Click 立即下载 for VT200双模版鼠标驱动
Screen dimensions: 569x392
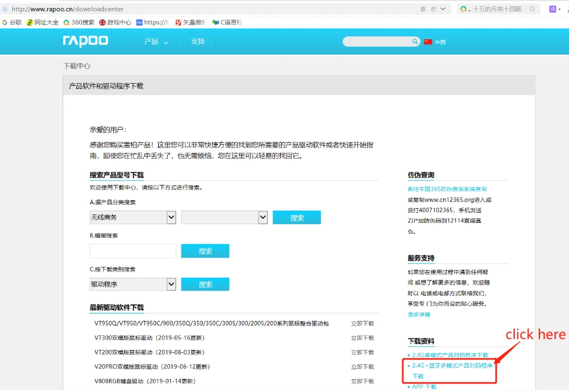coord(362,352)
